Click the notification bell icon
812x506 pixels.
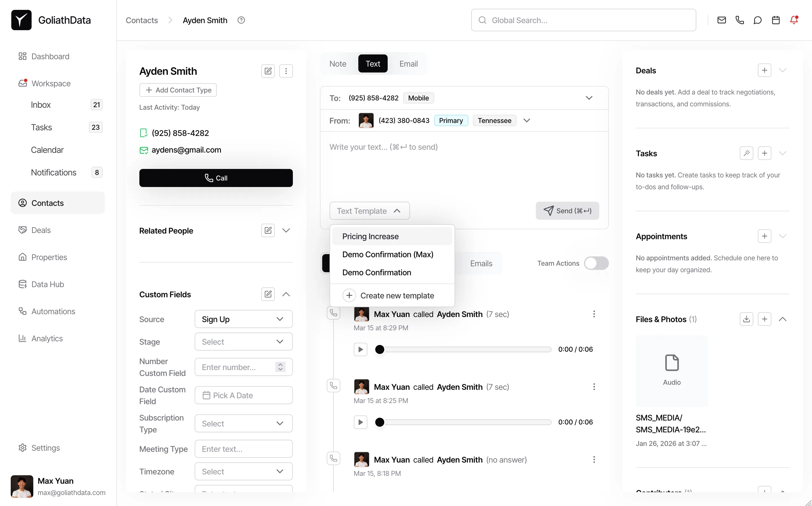click(x=794, y=20)
